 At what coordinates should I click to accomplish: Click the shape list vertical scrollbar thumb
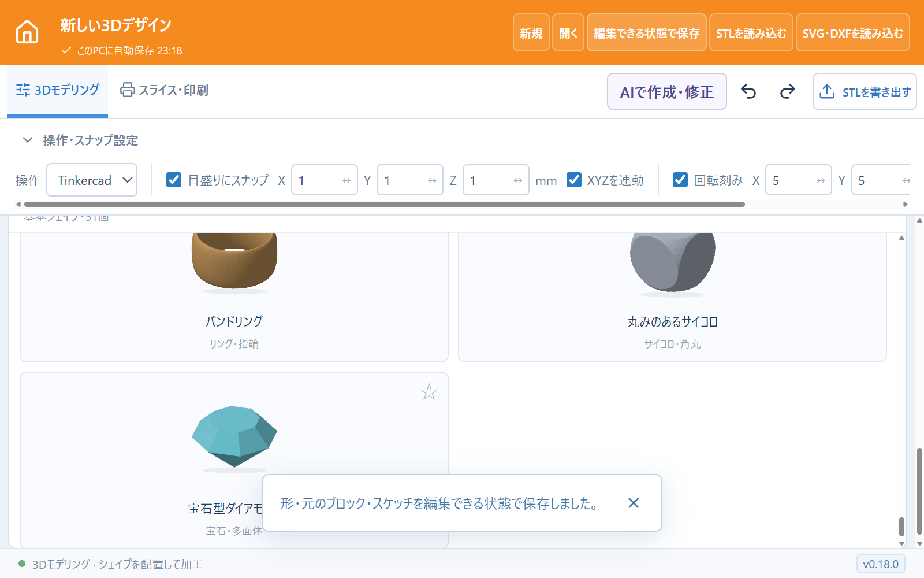(x=901, y=527)
